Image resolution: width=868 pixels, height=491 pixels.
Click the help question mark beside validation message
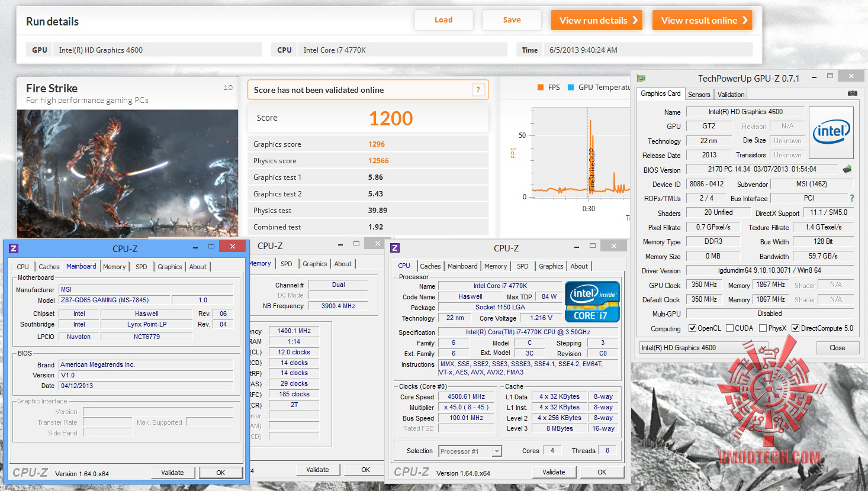478,90
